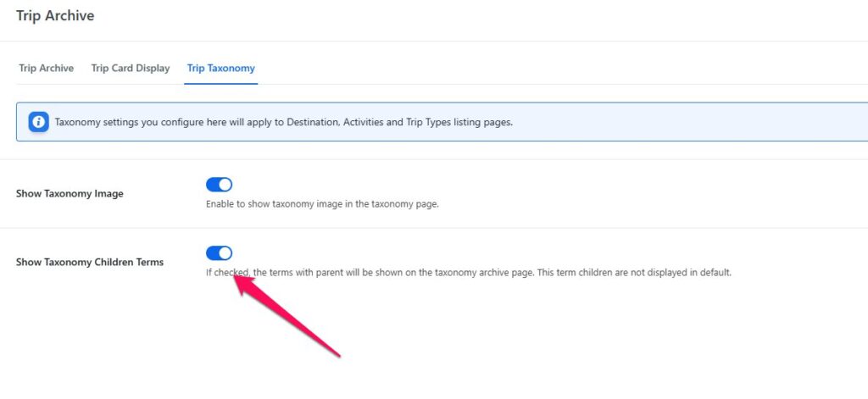Click the white knob of Taxonomy Image toggle
Viewport: 868px width, 399px height.
pyautogui.click(x=225, y=185)
